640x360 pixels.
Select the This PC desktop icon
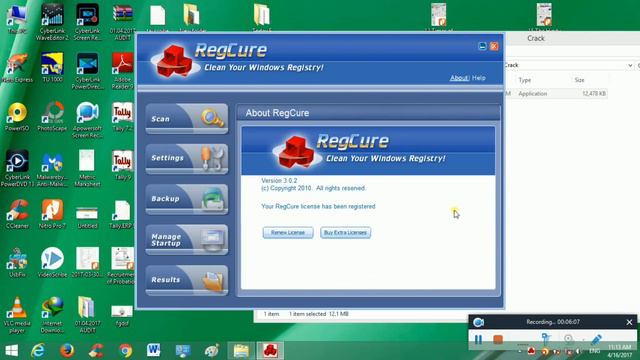(17, 19)
